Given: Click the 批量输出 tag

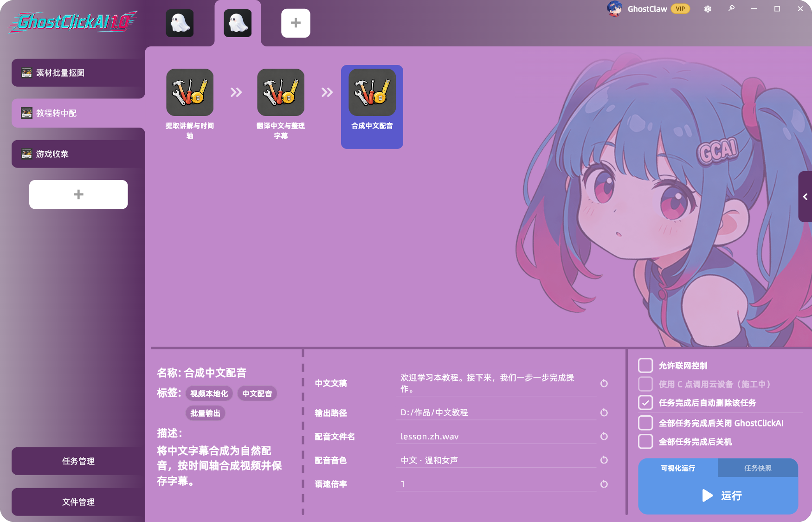Looking at the screenshot, I should click(x=206, y=413).
